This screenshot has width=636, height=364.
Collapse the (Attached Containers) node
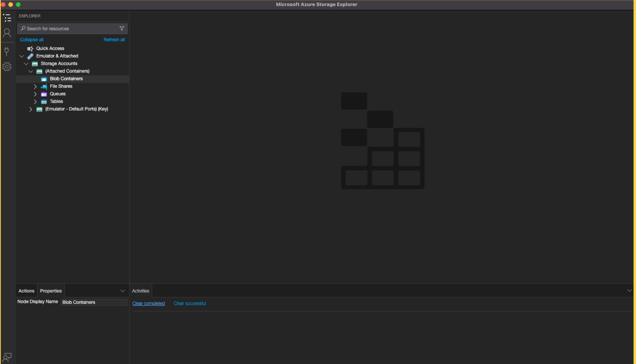pyautogui.click(x=31, y=71)
